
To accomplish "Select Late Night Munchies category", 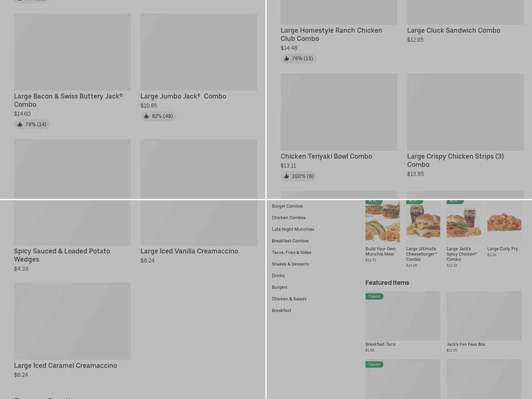I will [x=293, y=229].
